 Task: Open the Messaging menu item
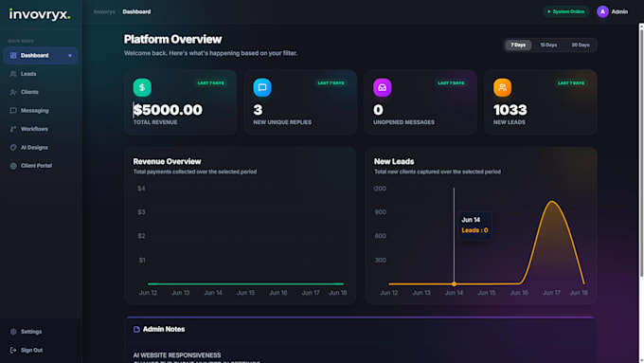[x=40, y=111]
